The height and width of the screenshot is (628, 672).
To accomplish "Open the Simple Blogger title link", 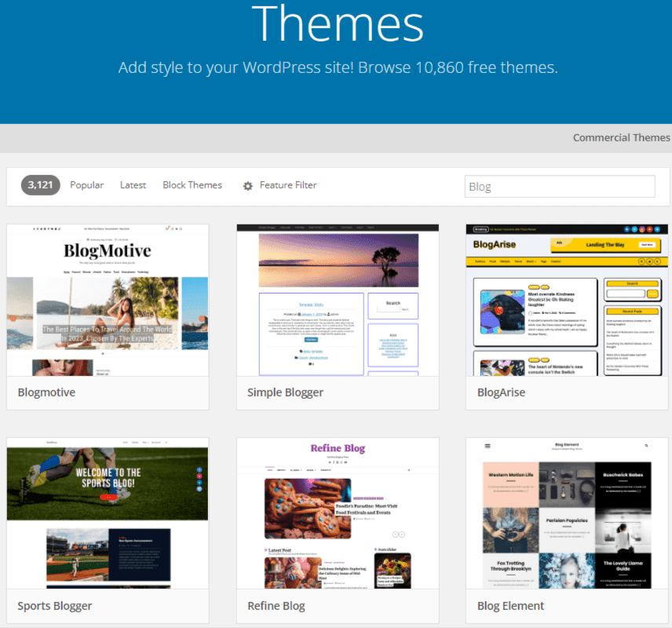I will [285, 392].
